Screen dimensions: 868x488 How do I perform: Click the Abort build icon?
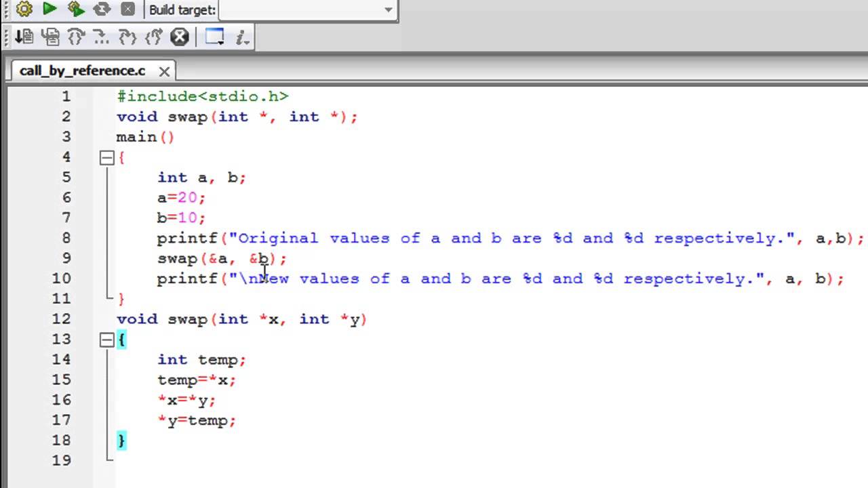(127, 9)
